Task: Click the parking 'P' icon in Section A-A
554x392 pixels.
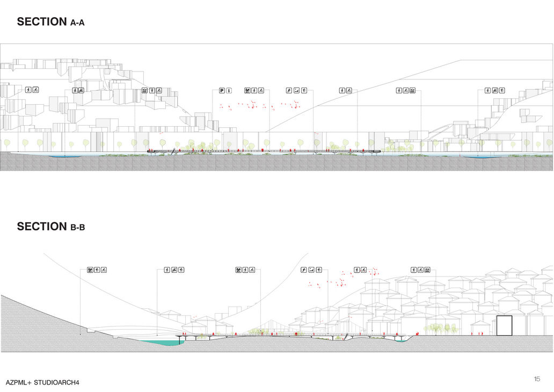Action: coord(222,90)
